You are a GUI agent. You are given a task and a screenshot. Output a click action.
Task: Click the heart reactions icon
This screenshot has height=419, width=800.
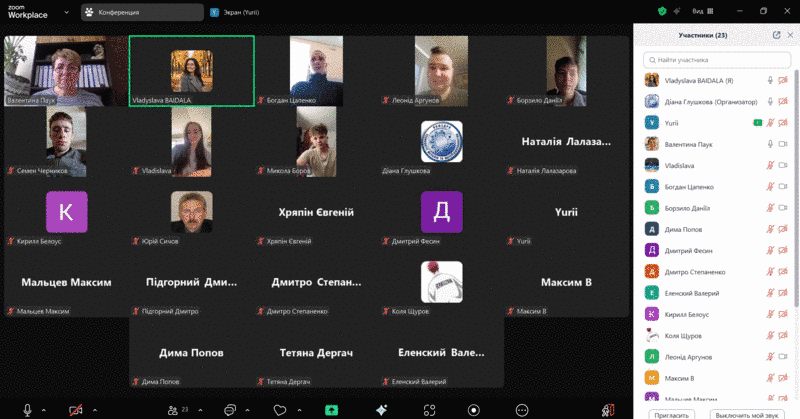click(281, 410)
